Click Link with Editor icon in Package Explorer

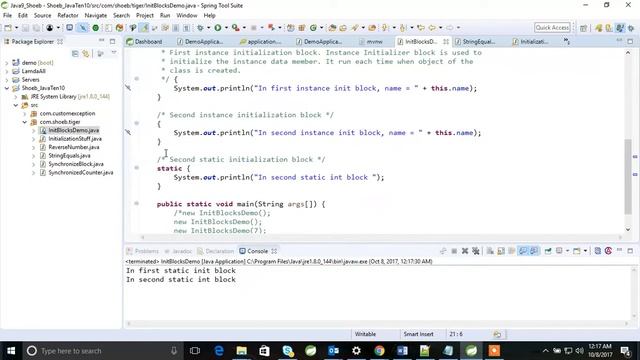click(x=86, y=53)
